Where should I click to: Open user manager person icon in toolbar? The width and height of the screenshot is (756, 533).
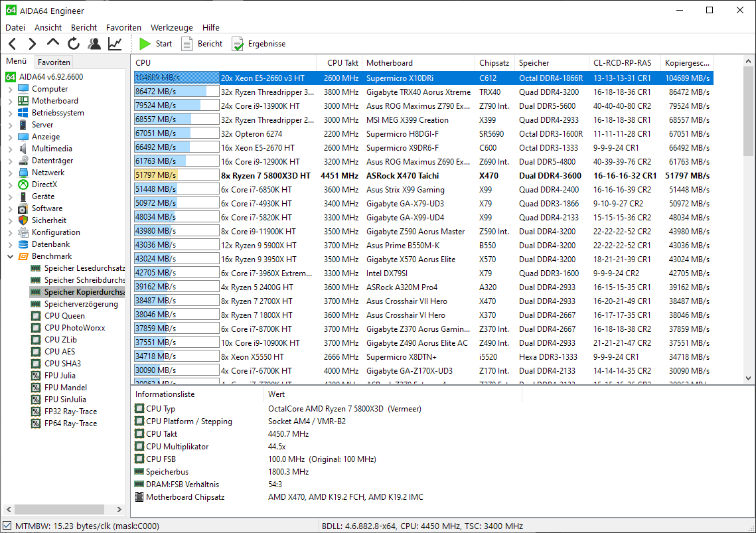point(94,44)
